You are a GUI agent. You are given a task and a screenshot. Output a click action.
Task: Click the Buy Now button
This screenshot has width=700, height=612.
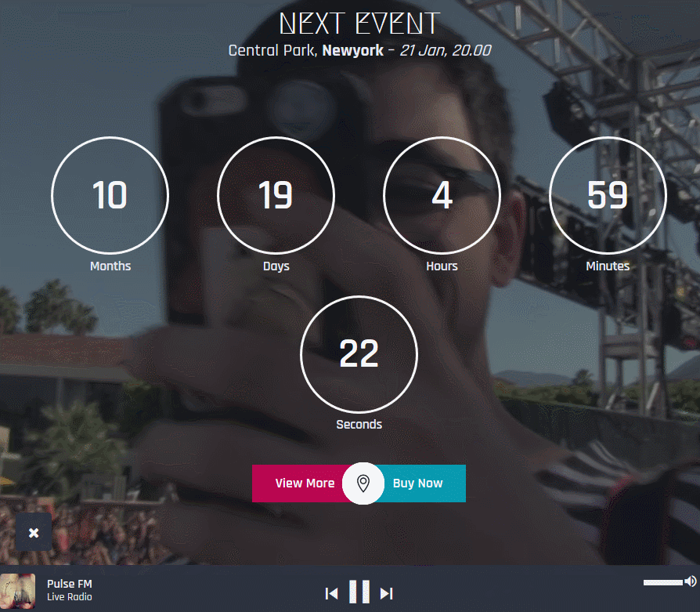[417, 483]
